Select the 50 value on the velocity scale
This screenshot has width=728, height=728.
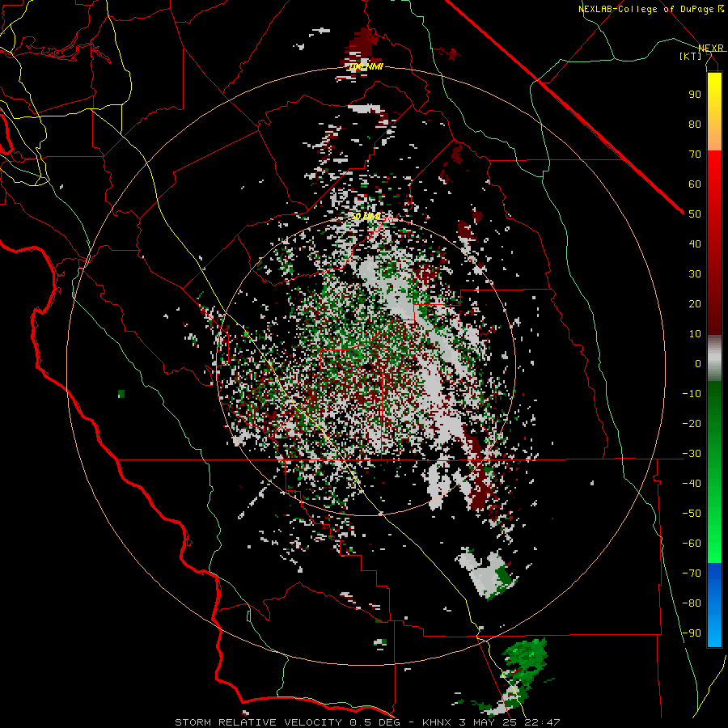695,214
